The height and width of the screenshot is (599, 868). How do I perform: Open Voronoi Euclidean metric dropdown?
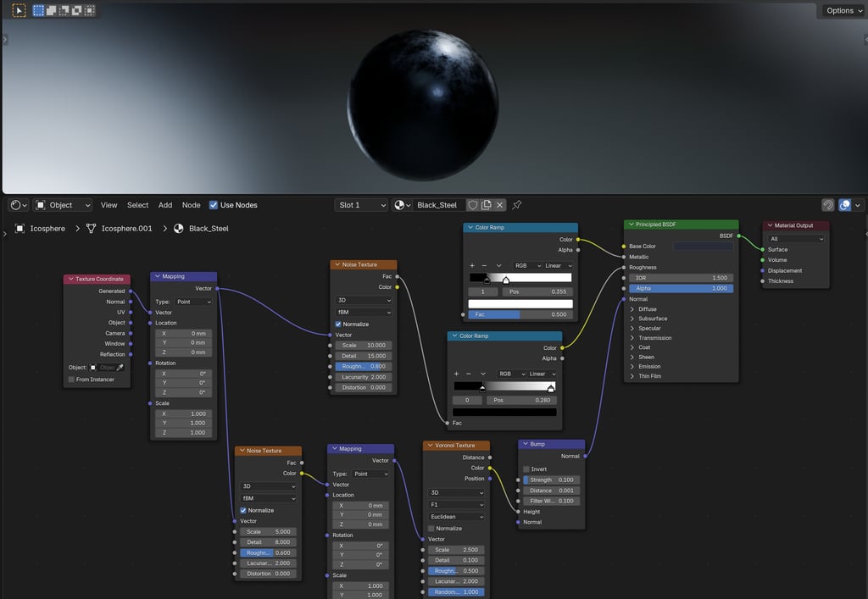coord(456,517)
